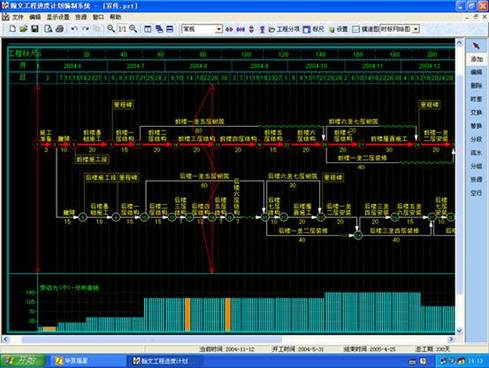Image resolution: width=489 pixels, height=368 pixels.
Task: Expand the 常规 dropdown list
Action: pyautogui.click(x=219, y=29)
